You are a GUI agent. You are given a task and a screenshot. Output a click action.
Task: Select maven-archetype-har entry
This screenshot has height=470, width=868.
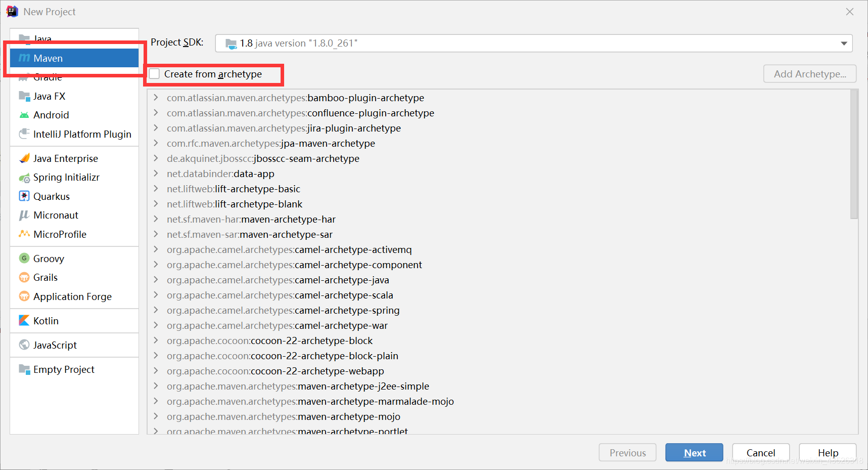click(x=251, y=219)
